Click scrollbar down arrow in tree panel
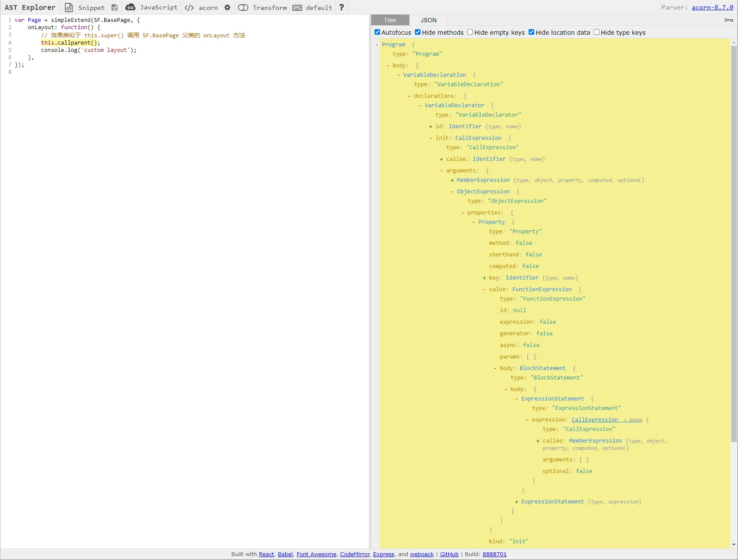The image size is (738, 560). tap(734, 545)
